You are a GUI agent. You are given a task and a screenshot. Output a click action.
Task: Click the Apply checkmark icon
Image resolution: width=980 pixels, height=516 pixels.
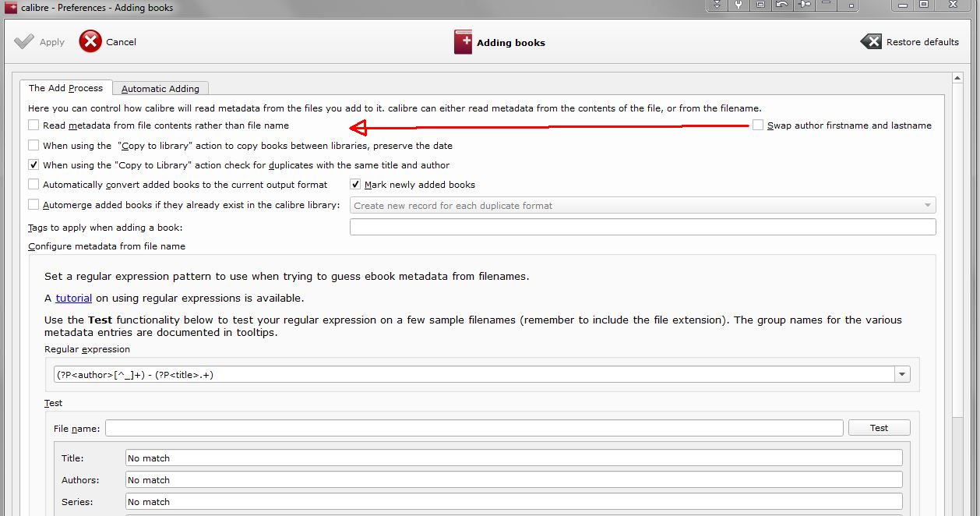tap(24, 41)
